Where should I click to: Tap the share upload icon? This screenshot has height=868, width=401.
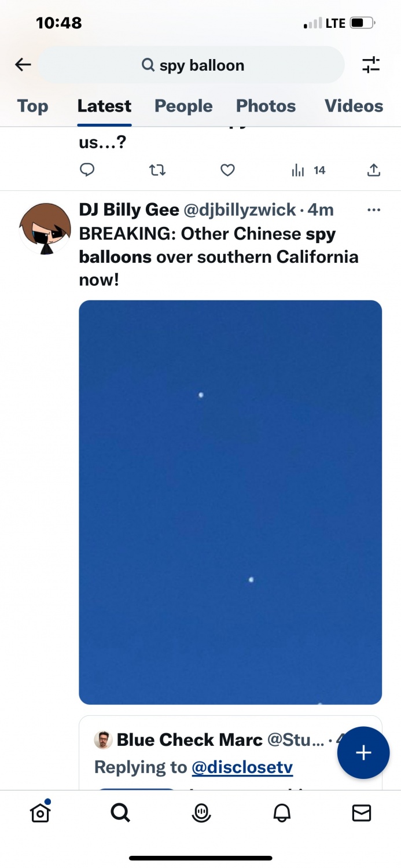click(374, 170)
